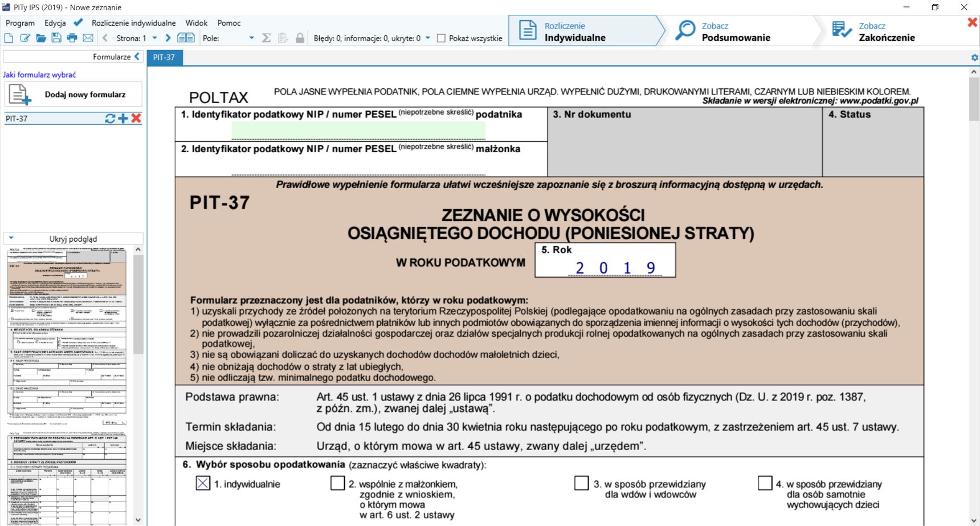Viewport: 980px width, 526px height.
Task: Collapse preview with Ukryj podgląd arrow
Action: pyautogui.click(x=11, y=238)
